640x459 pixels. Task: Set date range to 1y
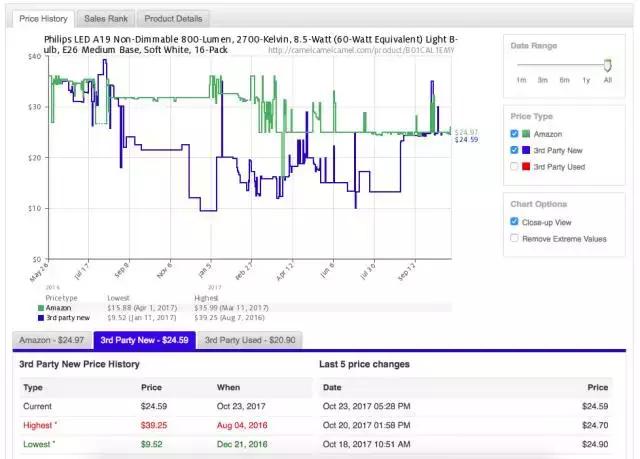[x=586, y=79]
